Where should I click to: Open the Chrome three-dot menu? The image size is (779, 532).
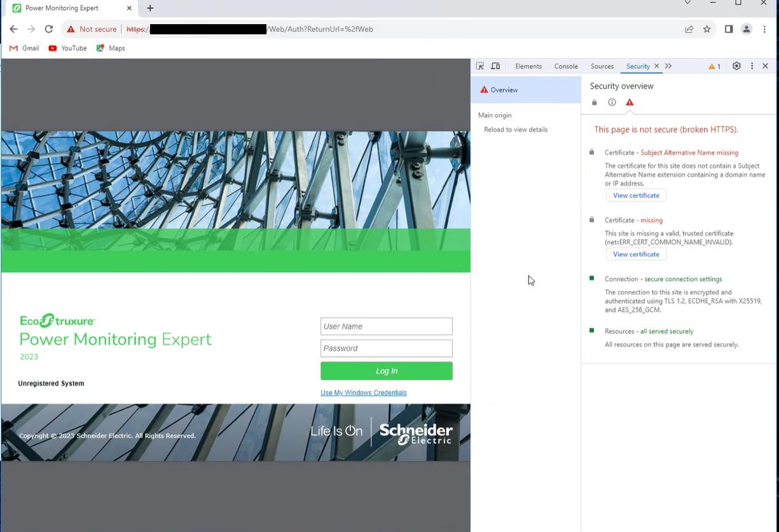point(764,29)
